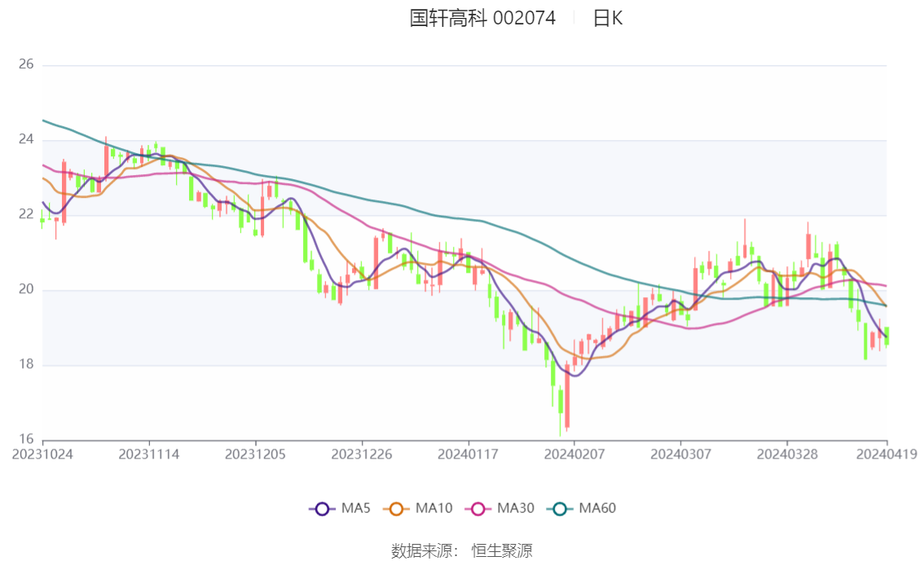The height and width of the screenshot is (561, 924).
Task: Select the 20231114 date on the axis
Action: [148, 454]
